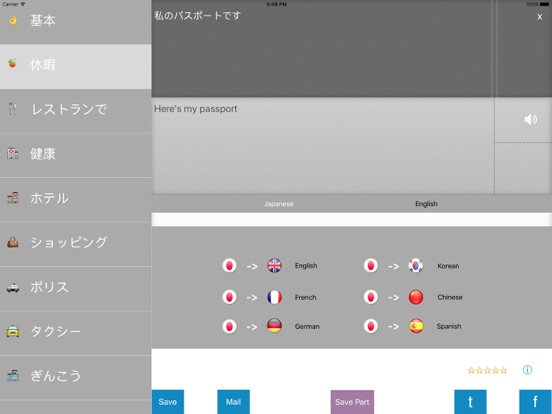Open the info button
Image resolution: width=552 pixels, height=414 pixels.
point(527,370)
